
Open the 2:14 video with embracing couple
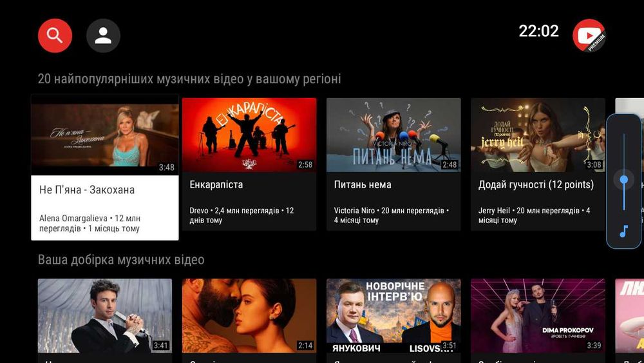(x=249, y=316)
